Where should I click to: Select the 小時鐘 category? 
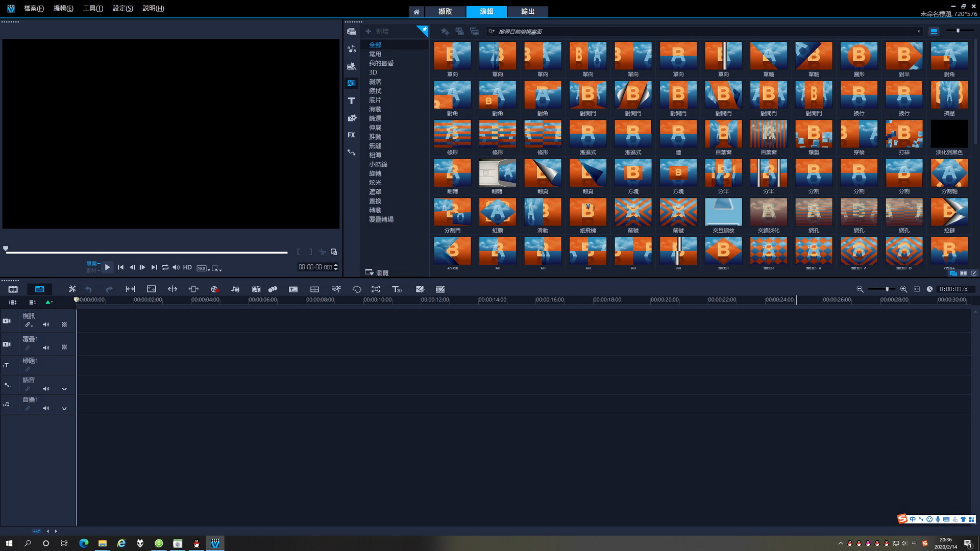point(378,164)
